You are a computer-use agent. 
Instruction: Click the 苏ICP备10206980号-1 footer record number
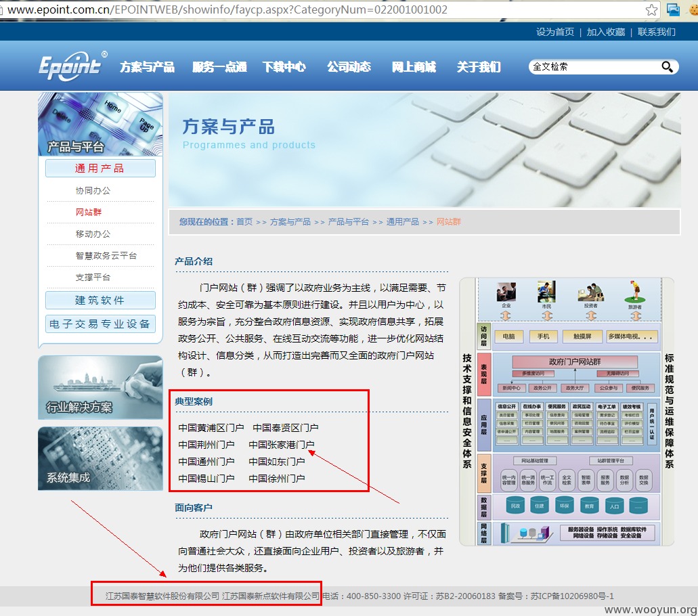(x=572, y=596)
